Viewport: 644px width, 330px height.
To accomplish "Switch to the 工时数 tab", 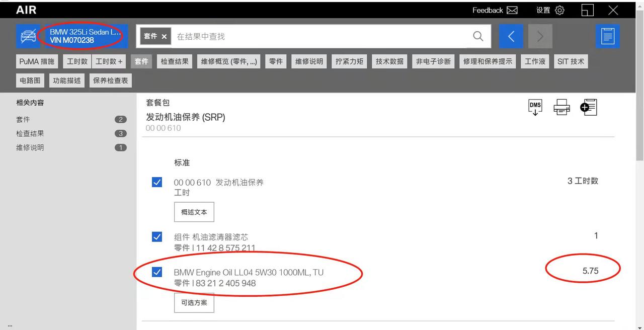I will [77, 61].
